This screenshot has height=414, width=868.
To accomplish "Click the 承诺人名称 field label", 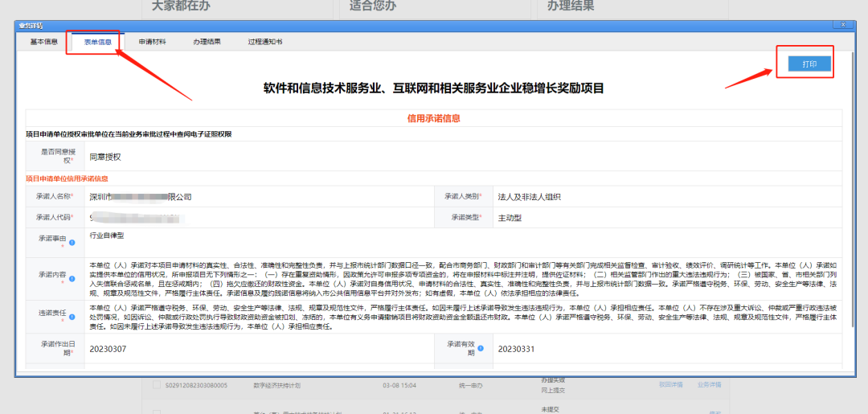I will click(x=55, y=196).
